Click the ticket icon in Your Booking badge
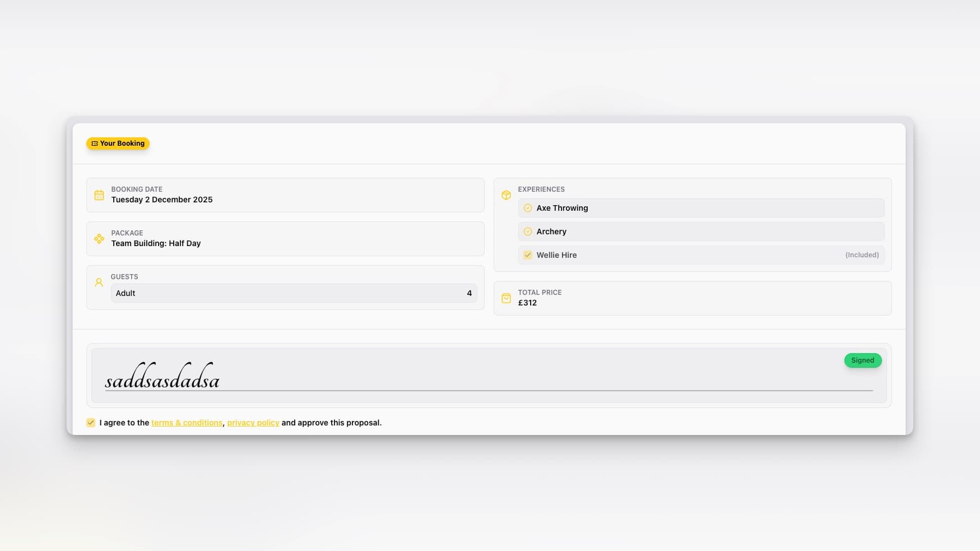Viewport: 980px width, 551px height. coord(95,143)
